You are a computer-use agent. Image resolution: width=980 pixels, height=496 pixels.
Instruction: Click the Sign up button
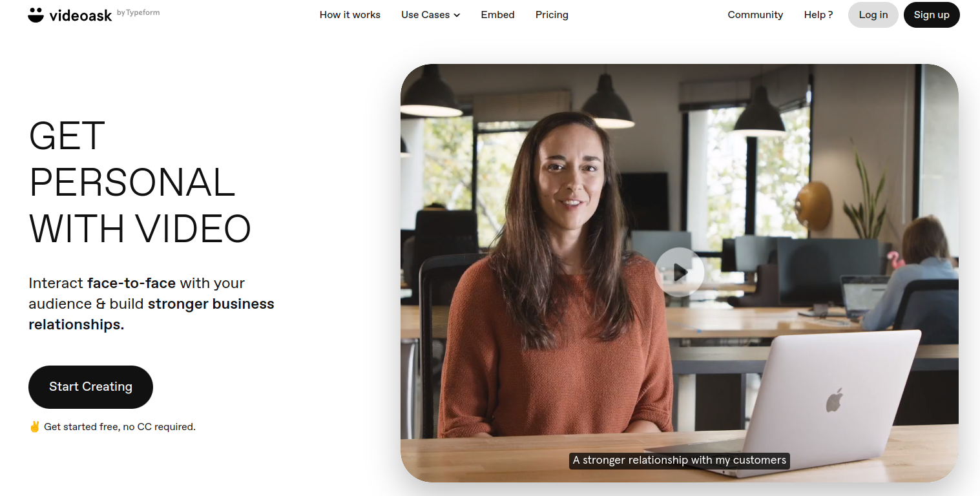click(932, 15)
